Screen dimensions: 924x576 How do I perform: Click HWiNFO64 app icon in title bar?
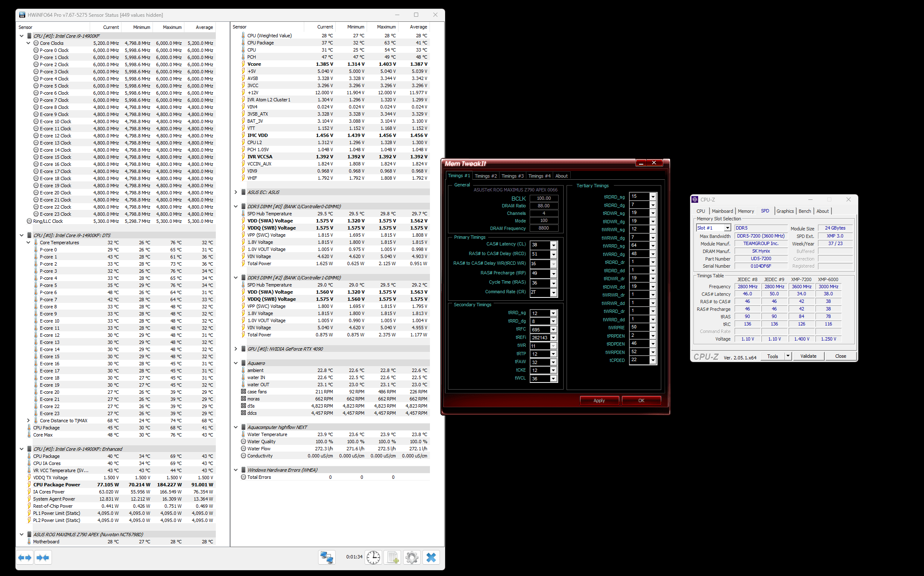pos(22,15)
